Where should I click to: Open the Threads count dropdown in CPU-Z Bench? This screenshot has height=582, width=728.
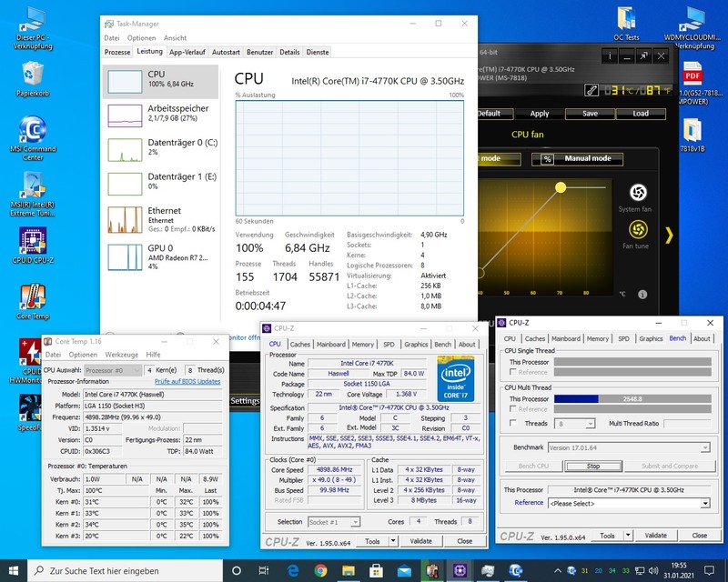point(576,423)
